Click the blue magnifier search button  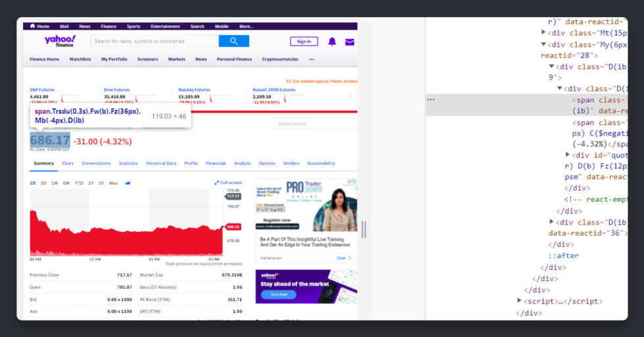click(x=234, y=41)
